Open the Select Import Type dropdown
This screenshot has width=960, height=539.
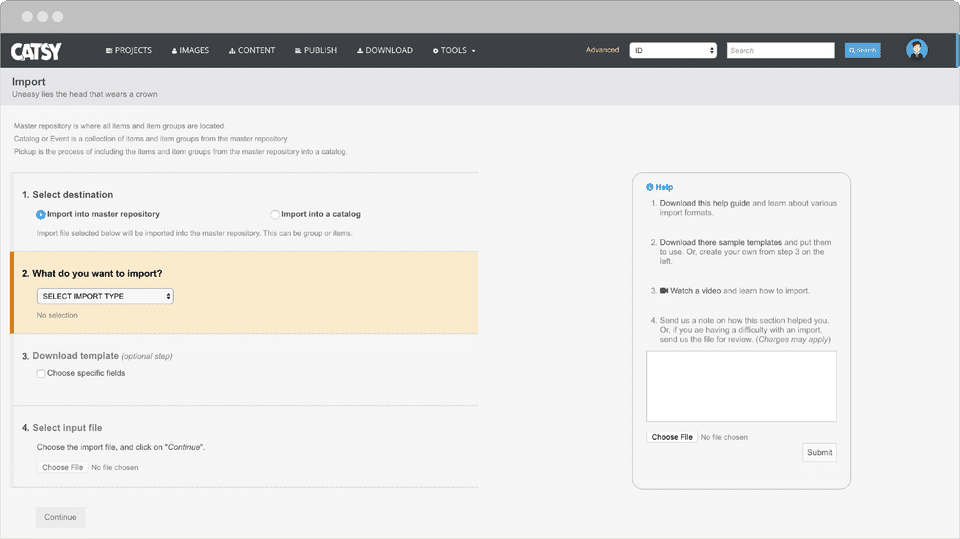click(x=105, y=296)
